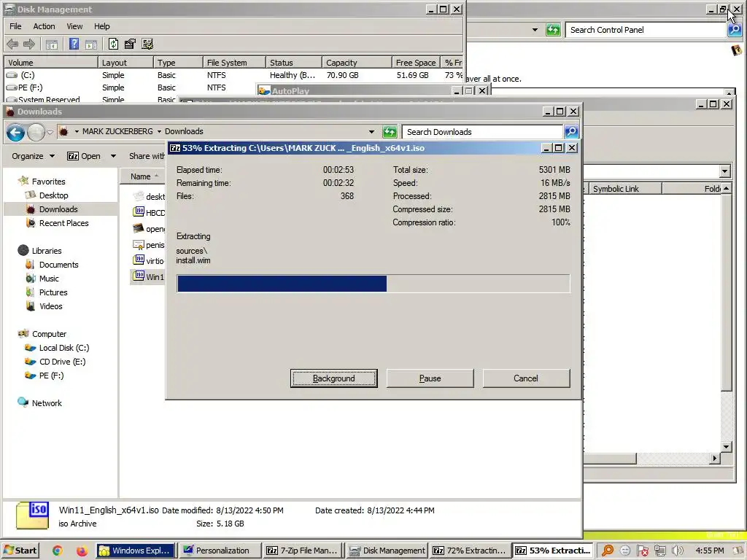Click into the Search Downloads field
747x560 pixels.
click(482, 132)
